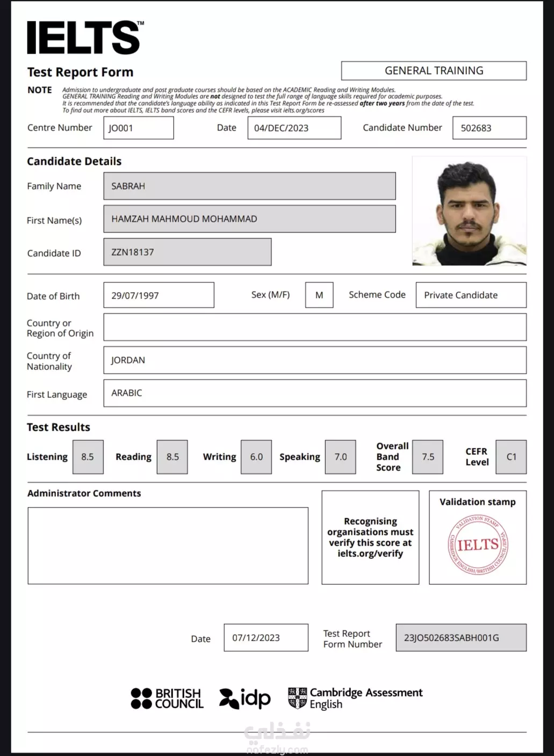Click the test Date field 04/DEC/2023

click(294, 128)
